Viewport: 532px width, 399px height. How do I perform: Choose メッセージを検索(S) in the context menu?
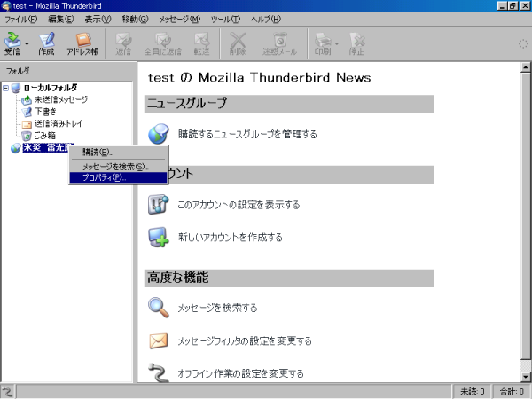[x=118, y=167]
